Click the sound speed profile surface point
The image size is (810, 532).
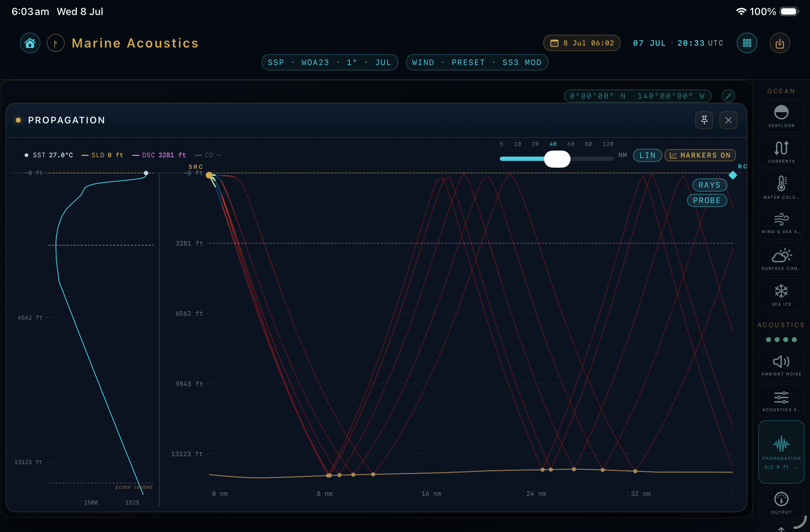146,173
